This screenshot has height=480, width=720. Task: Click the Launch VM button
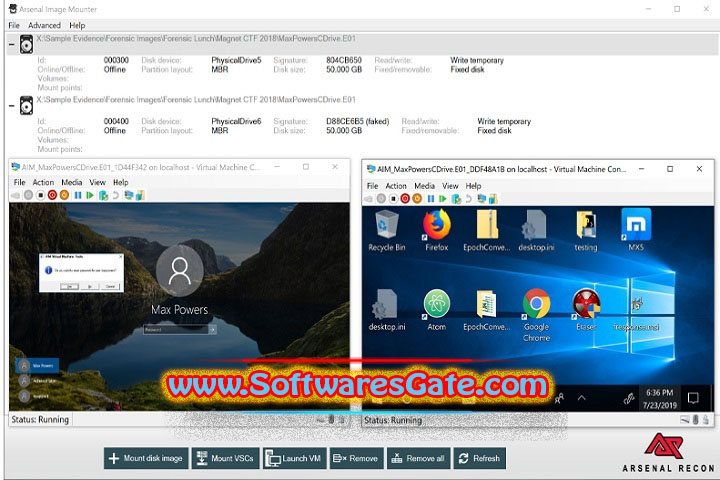(x=294, y=458)
